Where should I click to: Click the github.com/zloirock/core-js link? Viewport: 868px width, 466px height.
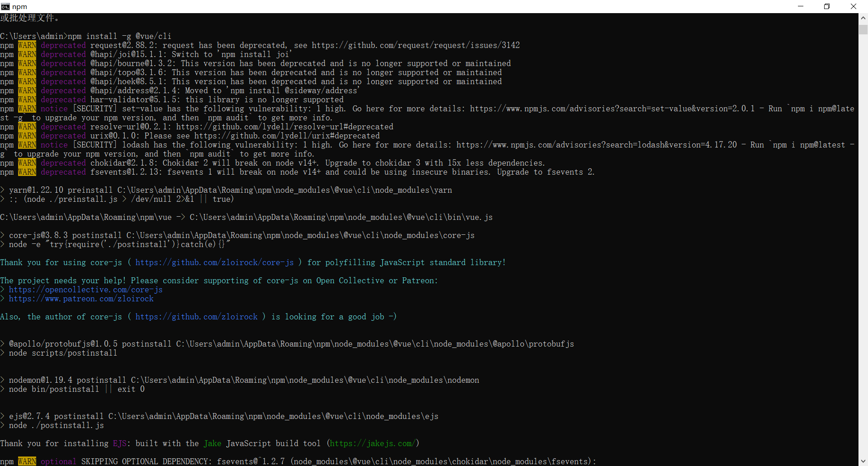tap(214, 262)
